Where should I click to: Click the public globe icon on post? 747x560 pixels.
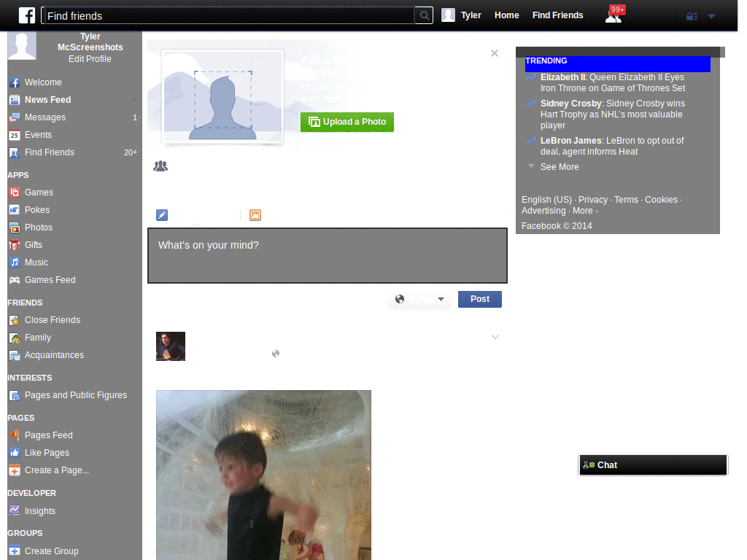click(275, 354)
